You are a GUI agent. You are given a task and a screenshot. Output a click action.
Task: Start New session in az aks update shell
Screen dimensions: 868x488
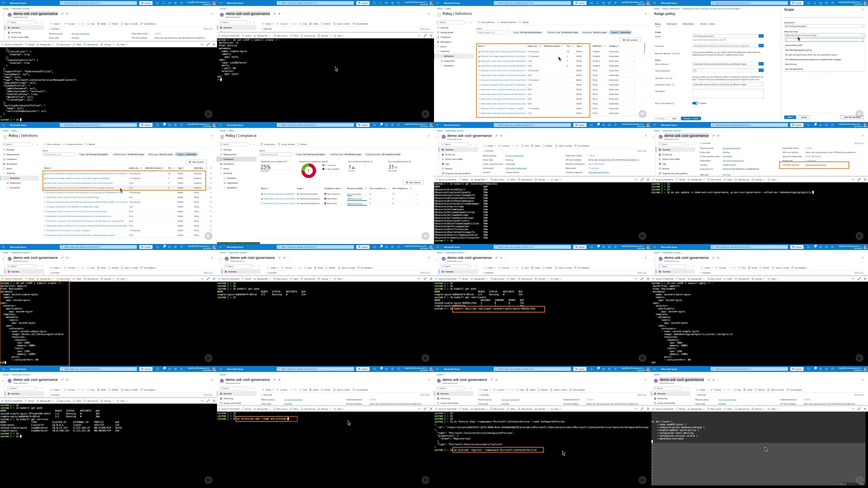click(714, 179)
